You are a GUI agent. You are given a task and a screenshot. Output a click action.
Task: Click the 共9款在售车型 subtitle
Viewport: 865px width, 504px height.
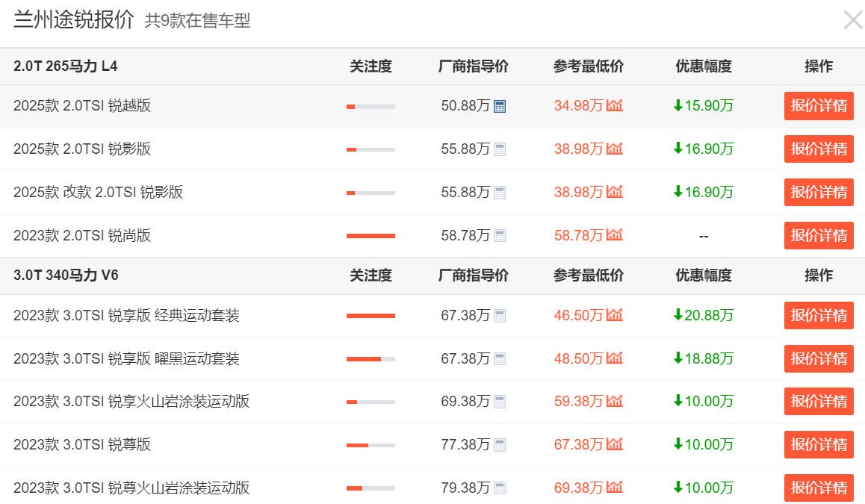197,21
